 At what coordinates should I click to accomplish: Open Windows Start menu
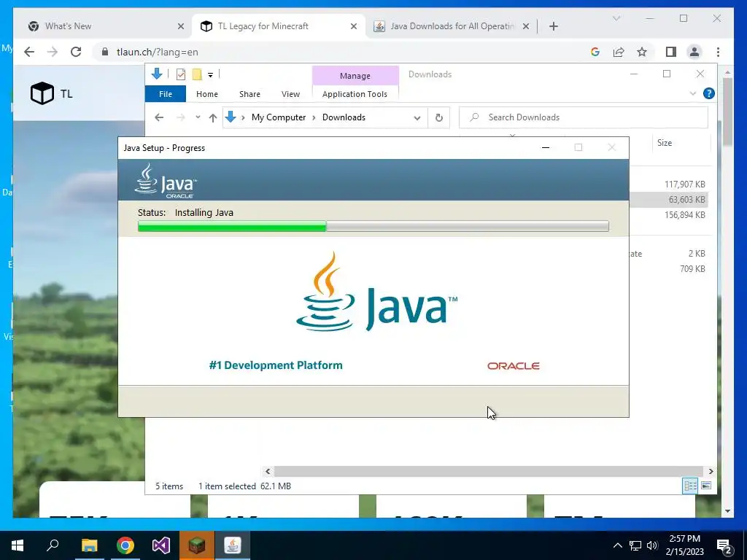point(18,545)
